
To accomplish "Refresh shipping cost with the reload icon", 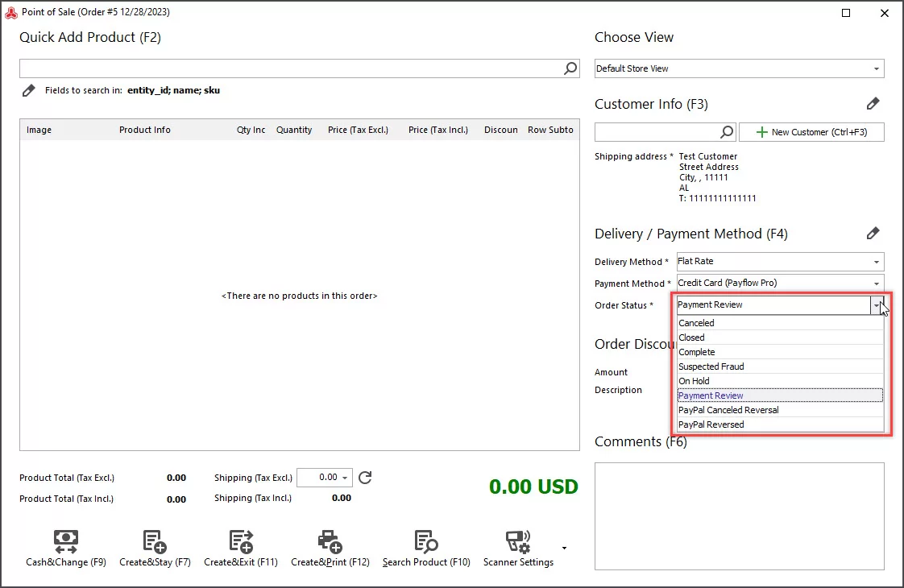I will 365,478.
